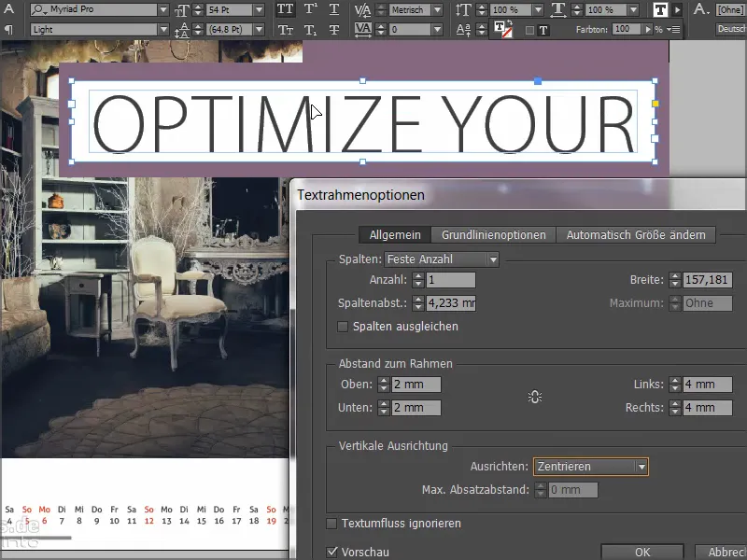Click the baseline shift icon
Screen dimensions: 747x560
coord(463,30)
